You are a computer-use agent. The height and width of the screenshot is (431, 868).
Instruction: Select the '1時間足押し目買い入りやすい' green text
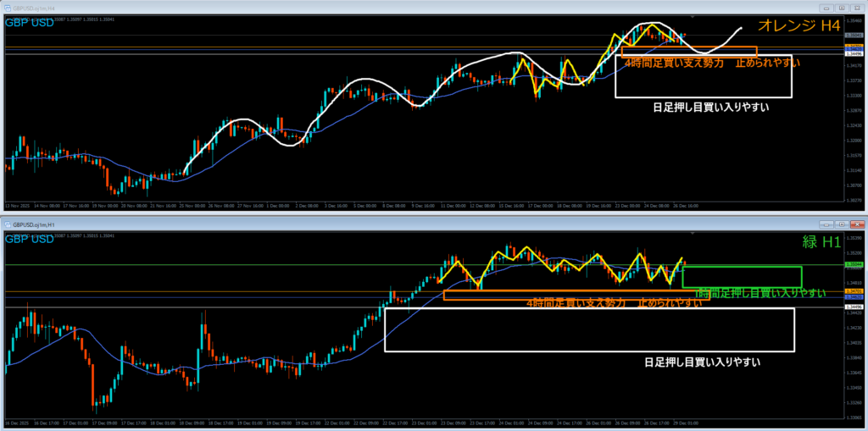tap(760, 293)
